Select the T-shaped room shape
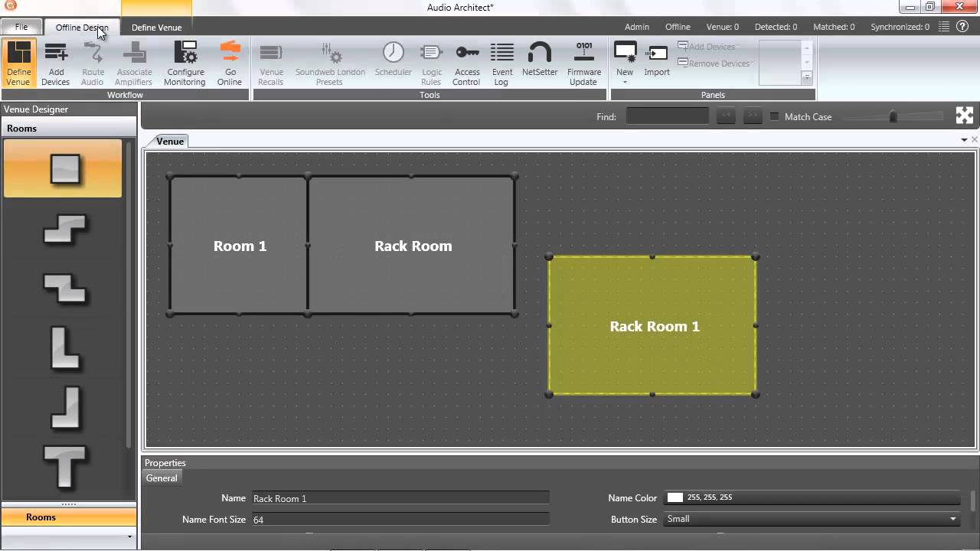 (65, 468)
